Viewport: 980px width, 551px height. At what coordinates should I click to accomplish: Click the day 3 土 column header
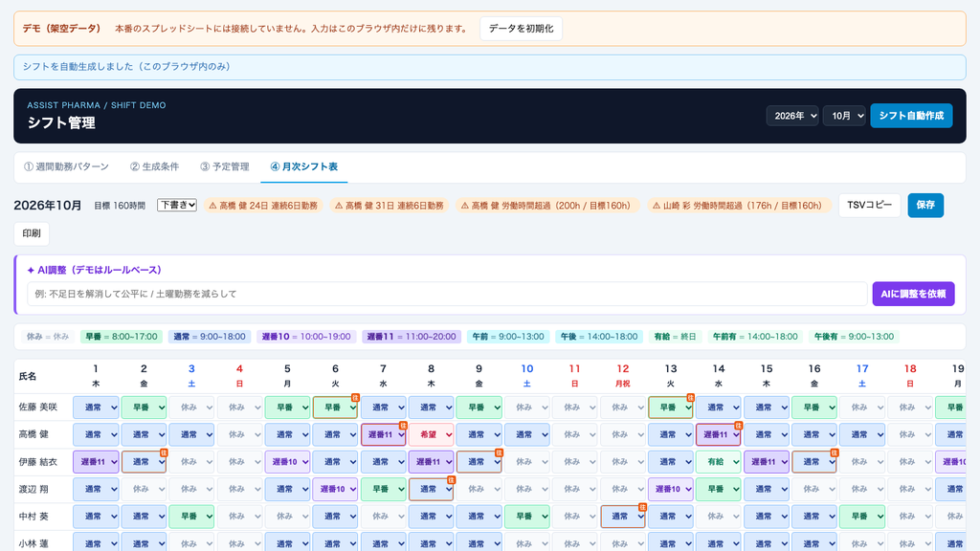(x=191, y=376)
